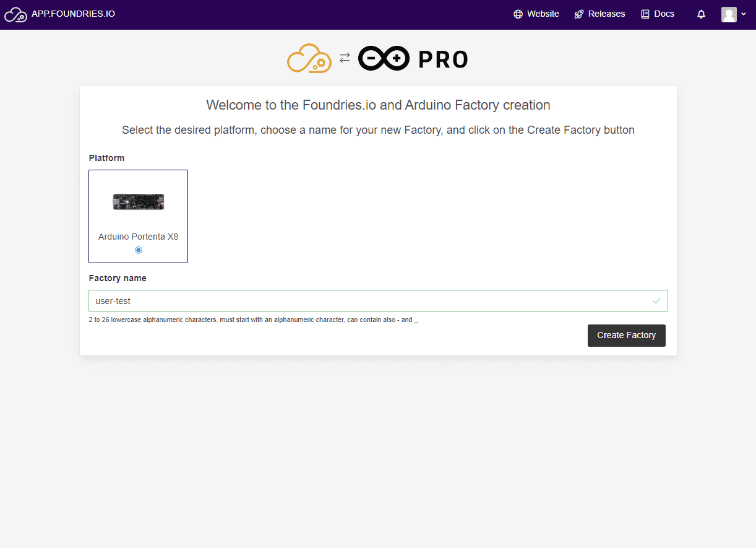756x548 pixels.
Task: Click the APP.FOUNDRIES.IO home text
Action: point(73,14)
